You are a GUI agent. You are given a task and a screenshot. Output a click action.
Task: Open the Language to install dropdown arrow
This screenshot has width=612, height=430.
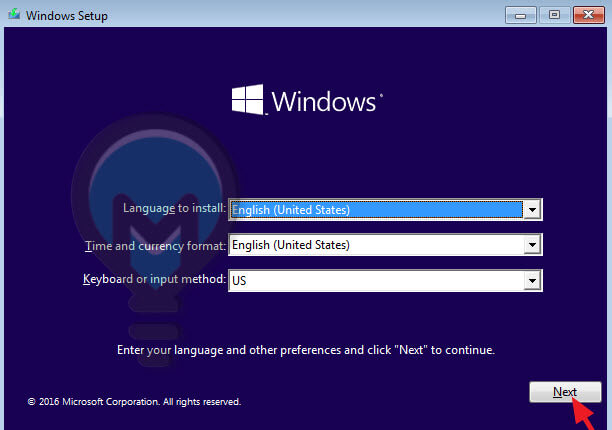coord(532,210)
